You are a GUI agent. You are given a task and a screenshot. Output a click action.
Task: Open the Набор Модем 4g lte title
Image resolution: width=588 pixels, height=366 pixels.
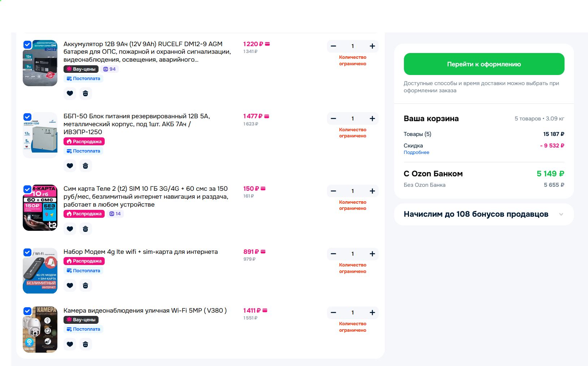(141, 252)
